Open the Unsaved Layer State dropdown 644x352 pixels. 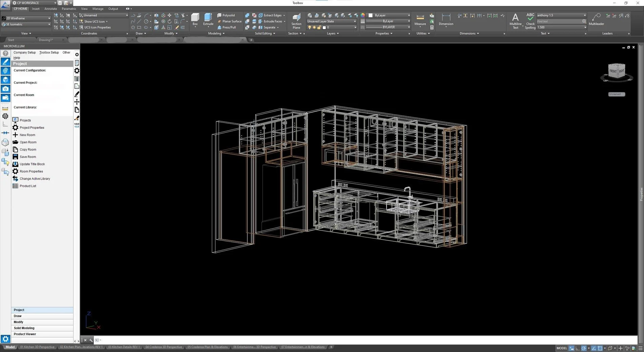click(332, 21)
